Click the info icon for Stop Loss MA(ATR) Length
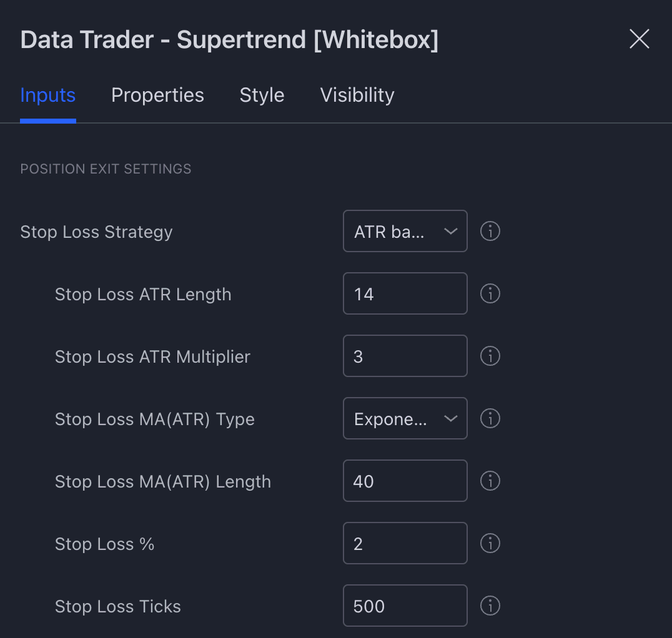The width and height of the screenshot is (672, 638). coord(490,481)
